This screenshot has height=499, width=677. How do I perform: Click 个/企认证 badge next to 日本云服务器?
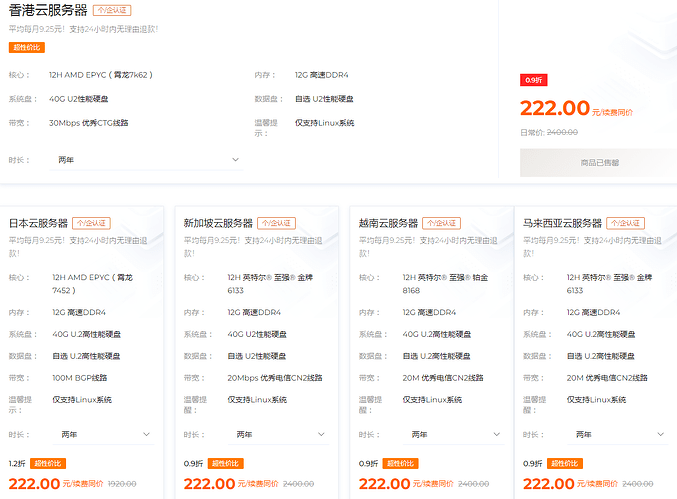[92, 223]
